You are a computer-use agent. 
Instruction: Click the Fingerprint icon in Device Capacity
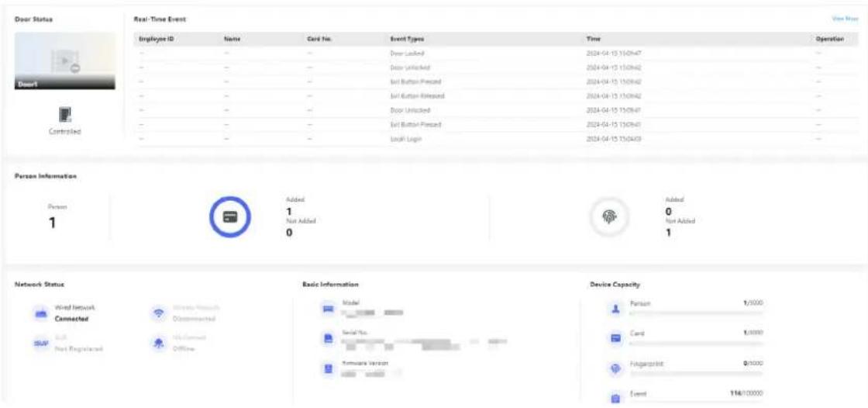pyautogui.click(x=615, y=368)
